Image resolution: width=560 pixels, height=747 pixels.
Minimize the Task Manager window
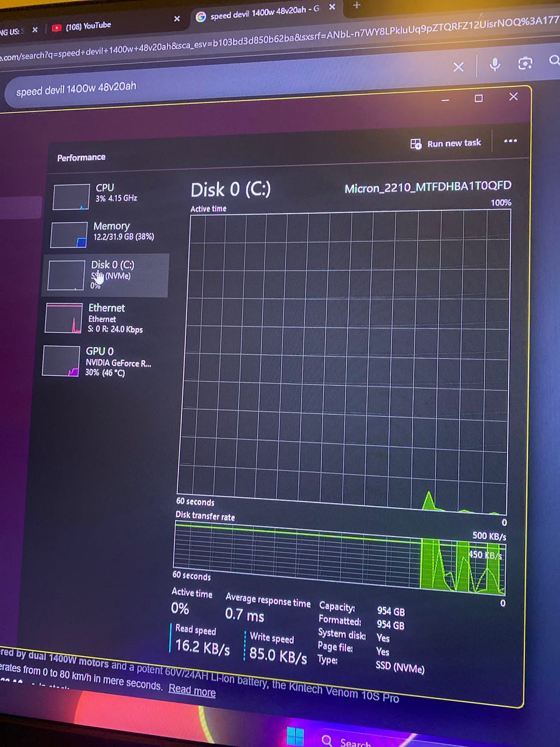(x=446, y=100)
